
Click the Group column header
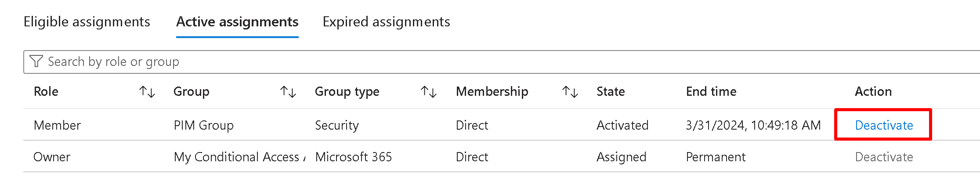tap(191, 91)
